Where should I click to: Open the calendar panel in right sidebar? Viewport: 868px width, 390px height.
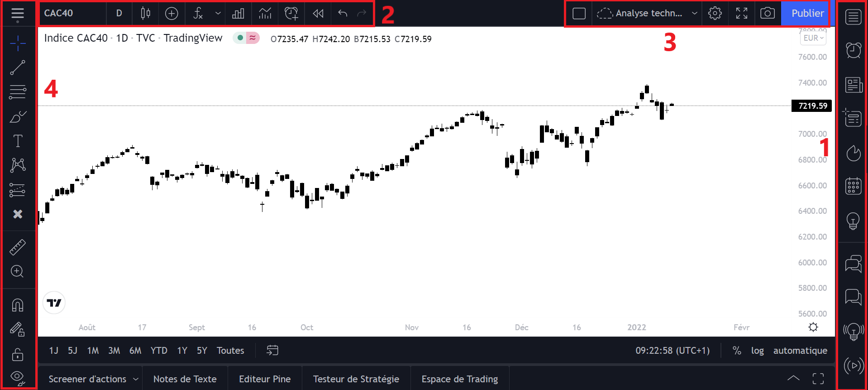point(853,186)
